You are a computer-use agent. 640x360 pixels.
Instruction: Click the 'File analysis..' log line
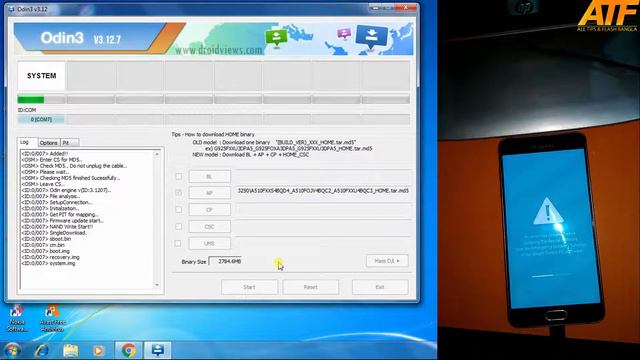[x=51, y=196]
